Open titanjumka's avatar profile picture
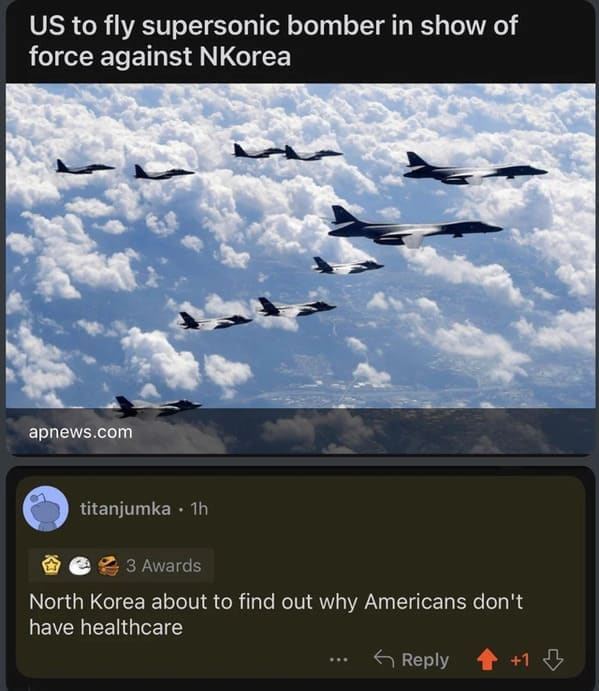Screen dimensions: 599x691 (45, 509)
